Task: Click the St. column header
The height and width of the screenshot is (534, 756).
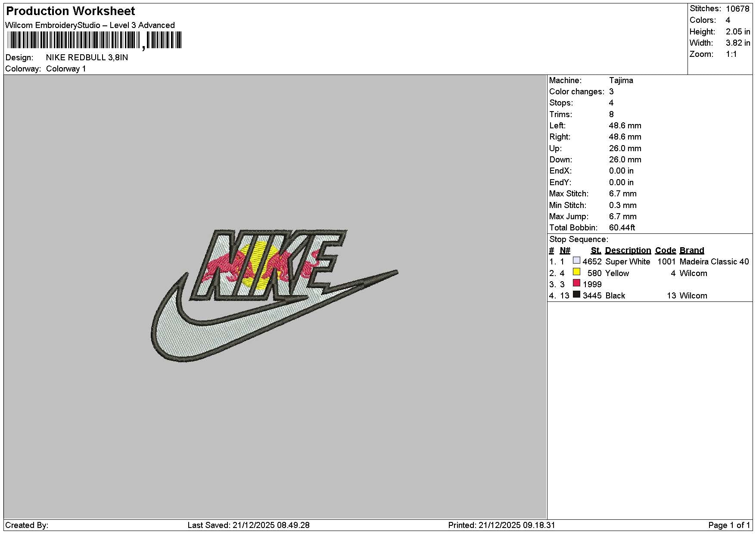Action: tap(596, 250)
